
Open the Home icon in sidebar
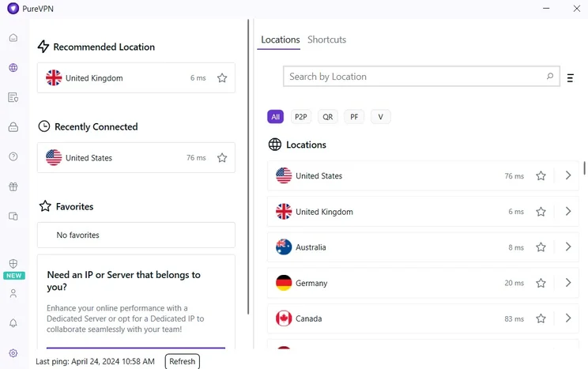click(13, 38)
